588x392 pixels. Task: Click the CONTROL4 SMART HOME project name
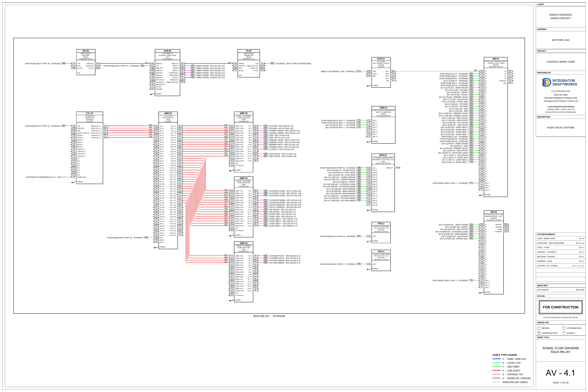[560, 62]
